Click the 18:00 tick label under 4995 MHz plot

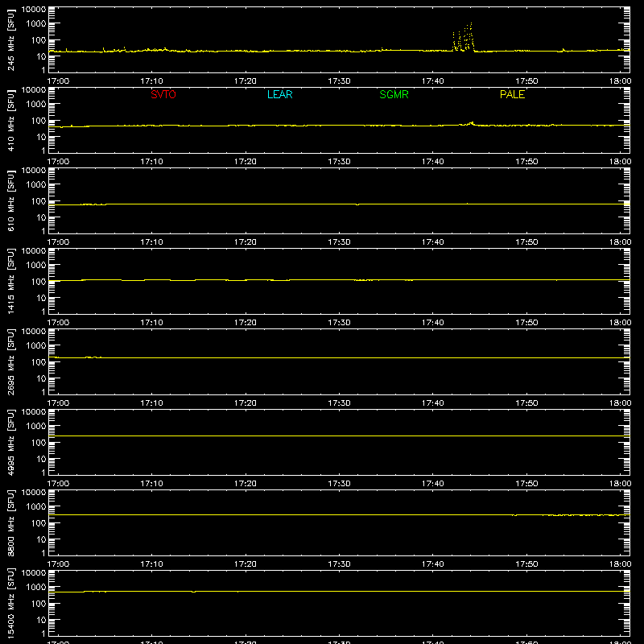pos(620,484)
